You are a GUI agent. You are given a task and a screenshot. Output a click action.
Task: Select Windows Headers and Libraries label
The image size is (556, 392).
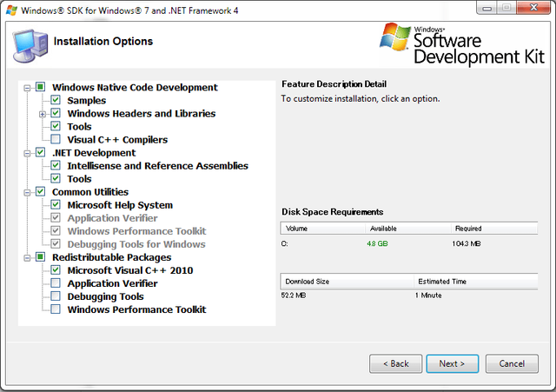coord(142,114)
